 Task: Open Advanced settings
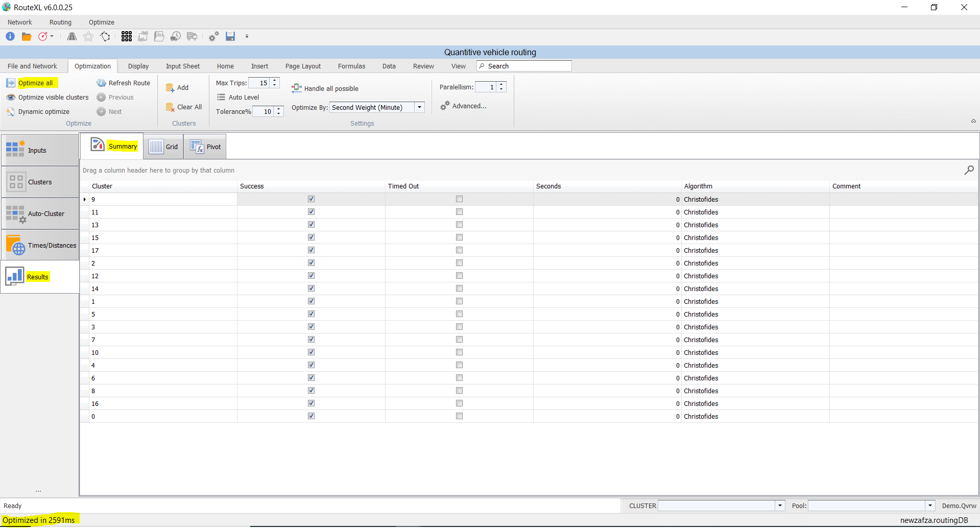coord(463,106)
